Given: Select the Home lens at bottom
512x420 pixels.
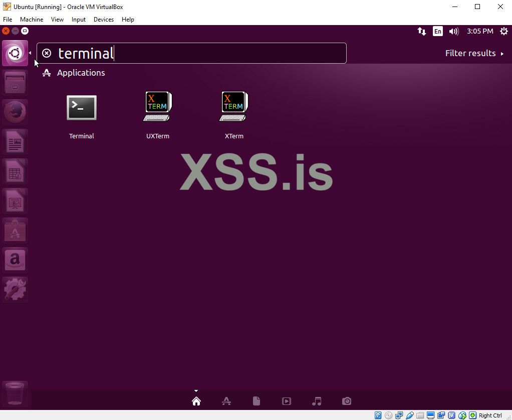Looking at the screenshot, I should pyautogui.click(x=196, y=401).
